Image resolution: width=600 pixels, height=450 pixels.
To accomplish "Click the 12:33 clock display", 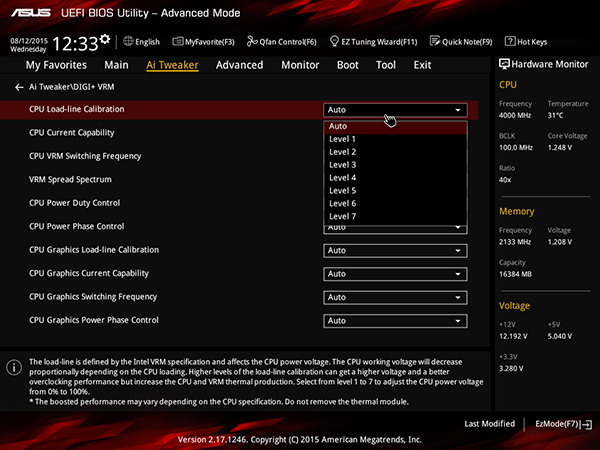I will coord(75,44).
